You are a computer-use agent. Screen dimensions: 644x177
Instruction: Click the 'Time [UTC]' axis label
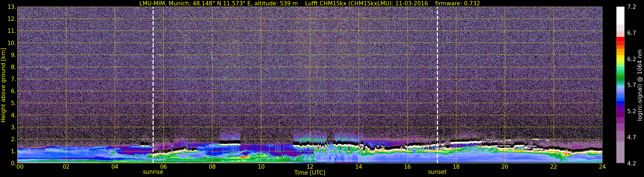310,173
